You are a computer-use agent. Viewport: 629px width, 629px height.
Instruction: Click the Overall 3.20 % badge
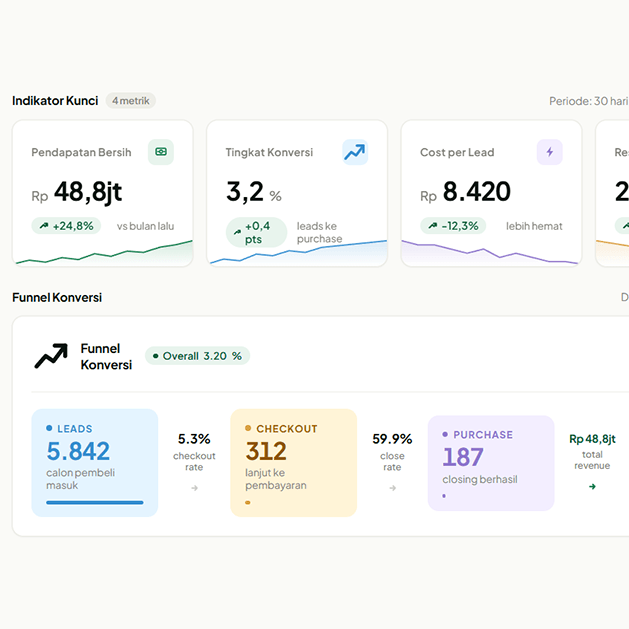click(197, 356)
